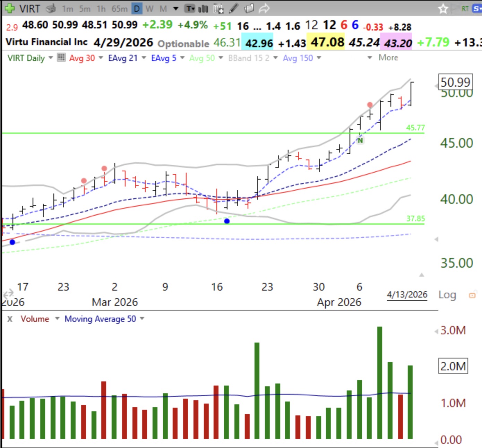Click the Avg 150 indicator label
Image resolution: width=482 pixels, height=448 pixels.
click(298, 58)
